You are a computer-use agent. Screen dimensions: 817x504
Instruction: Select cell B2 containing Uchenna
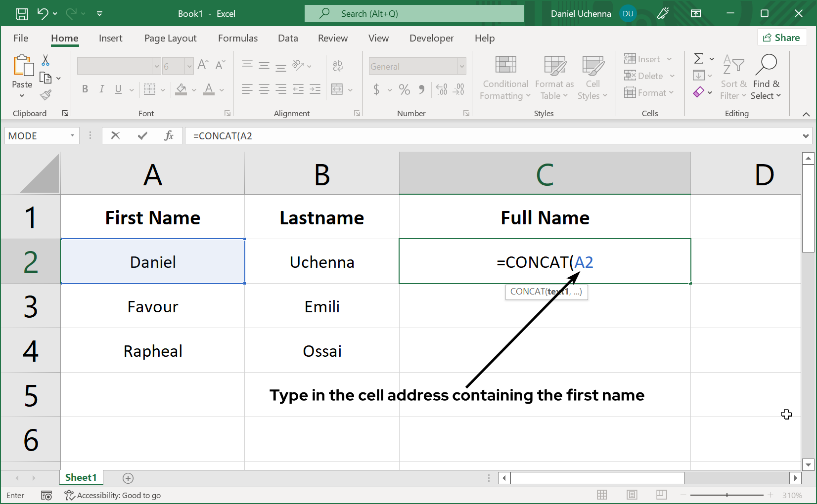click(x=322, y=262)
